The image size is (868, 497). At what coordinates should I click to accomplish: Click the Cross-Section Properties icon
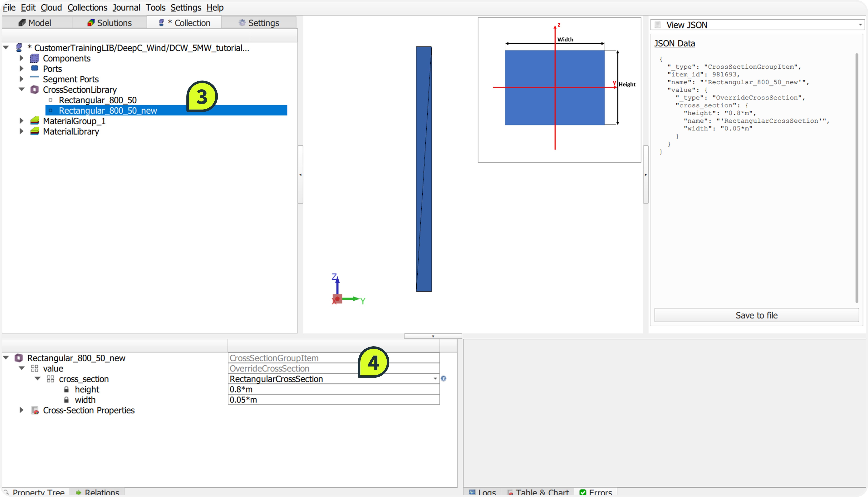coord(35,410)
